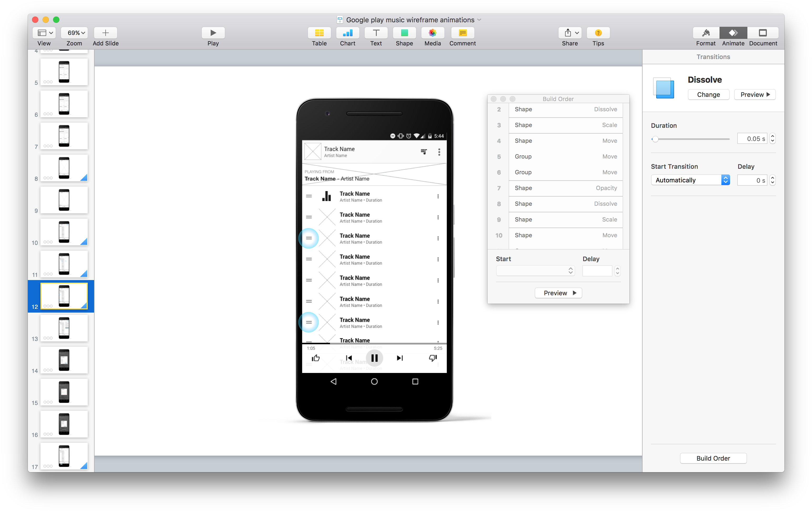The image size is (812, 511).
Task: Switch to Animate inspector
Action: point(733,33)
